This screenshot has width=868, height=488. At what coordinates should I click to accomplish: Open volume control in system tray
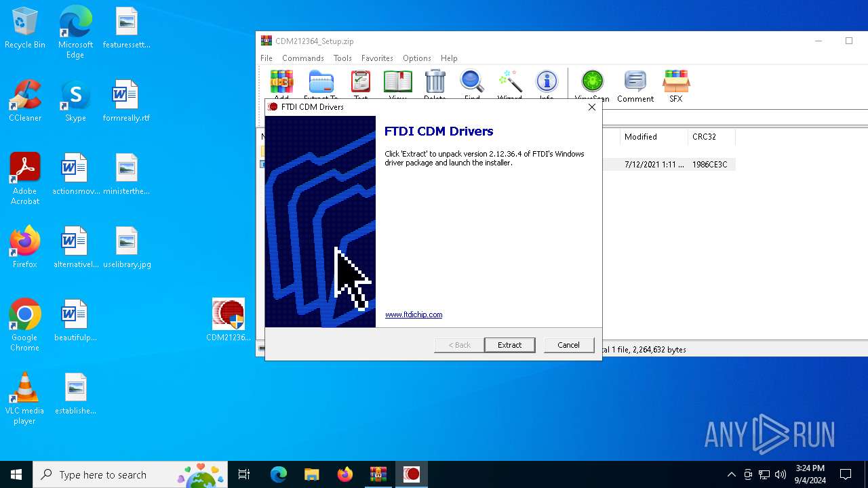tap(780, 474)
